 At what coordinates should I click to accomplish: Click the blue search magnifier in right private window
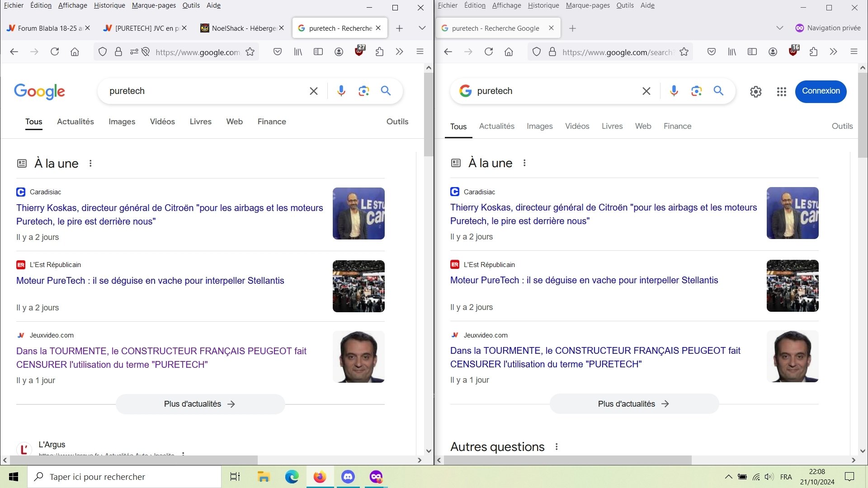coord(718,91)
